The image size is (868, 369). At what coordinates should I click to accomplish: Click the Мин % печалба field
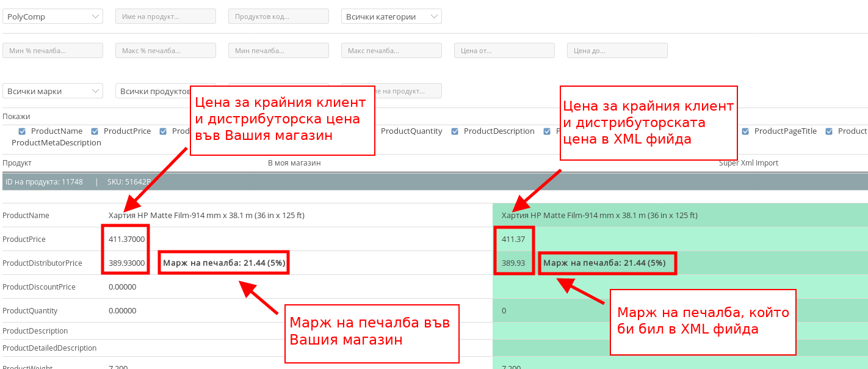click(52, 50)
